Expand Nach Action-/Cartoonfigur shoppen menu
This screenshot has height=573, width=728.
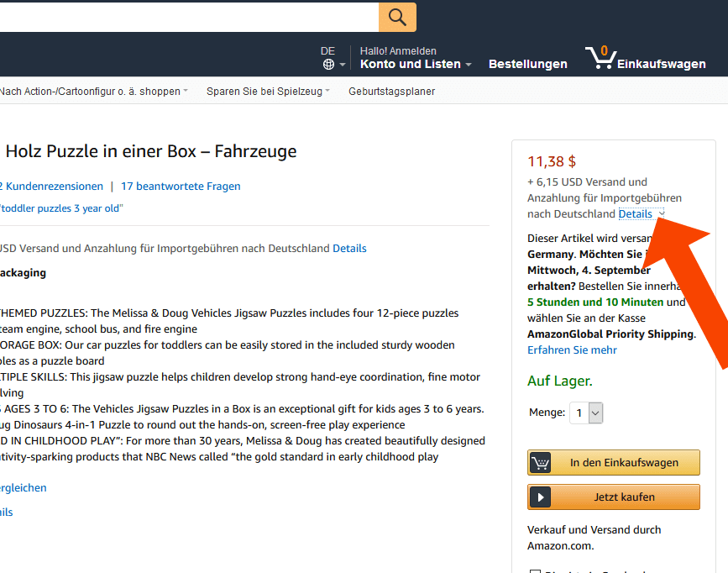pyautogui.click(x=94, y=92)
